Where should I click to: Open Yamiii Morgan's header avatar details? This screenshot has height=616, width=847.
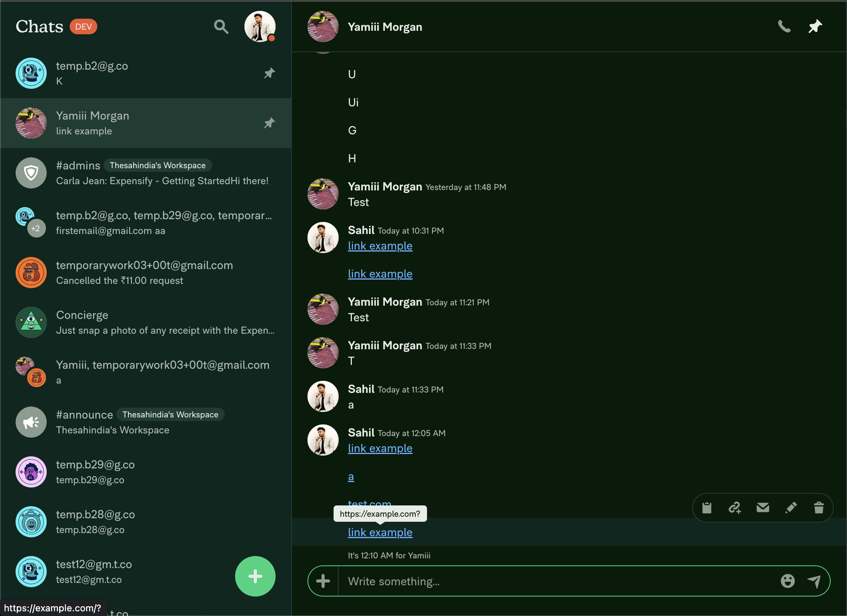[x=323, y=26]
